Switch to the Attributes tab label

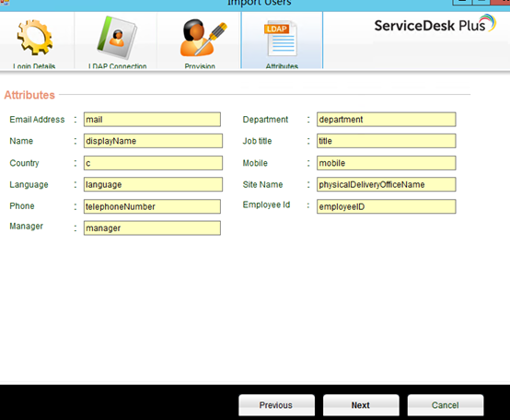click(282, 66)
